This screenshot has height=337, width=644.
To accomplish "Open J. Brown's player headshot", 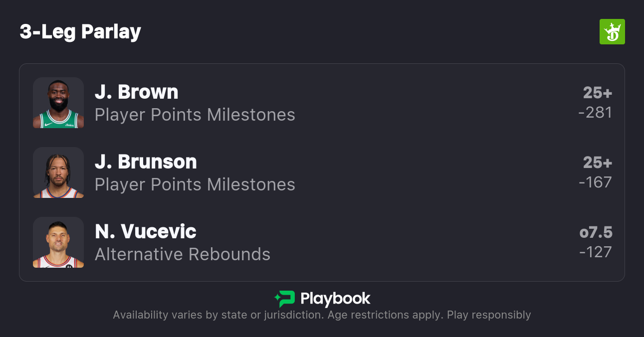I will pyautogui.click(x=58, y=103).
